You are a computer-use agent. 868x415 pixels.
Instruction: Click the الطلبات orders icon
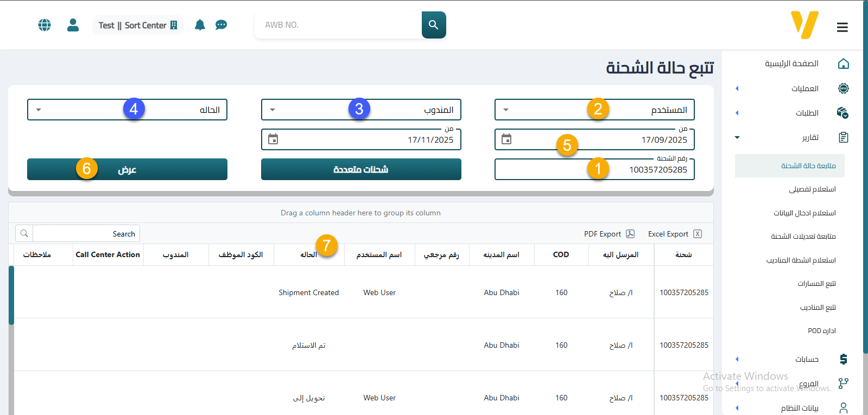point(842,113)
